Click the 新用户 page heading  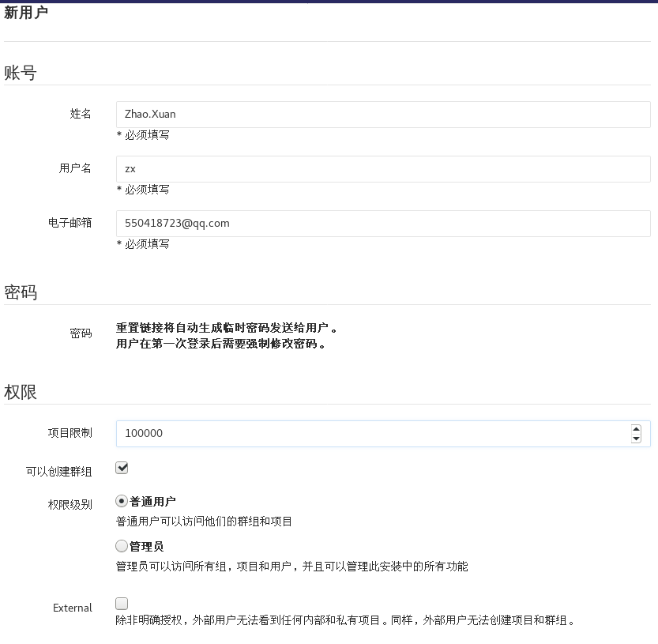(25, 13)
